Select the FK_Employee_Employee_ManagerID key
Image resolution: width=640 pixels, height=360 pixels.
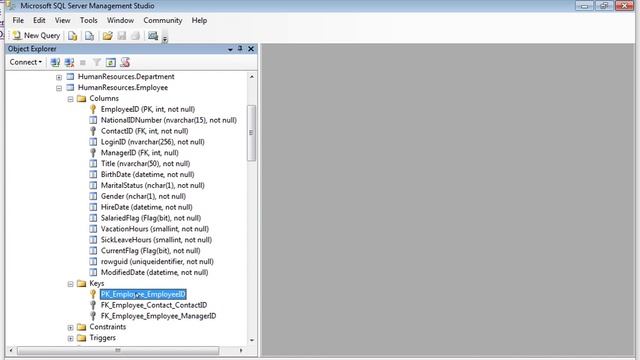tap(158, 316)
